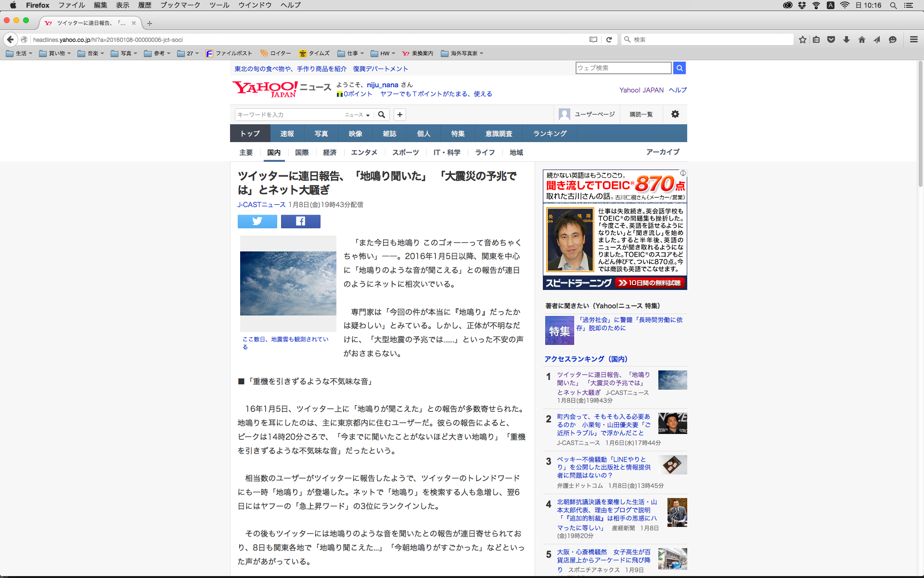Open the ブックマーク menu in the menu bar

180,5
